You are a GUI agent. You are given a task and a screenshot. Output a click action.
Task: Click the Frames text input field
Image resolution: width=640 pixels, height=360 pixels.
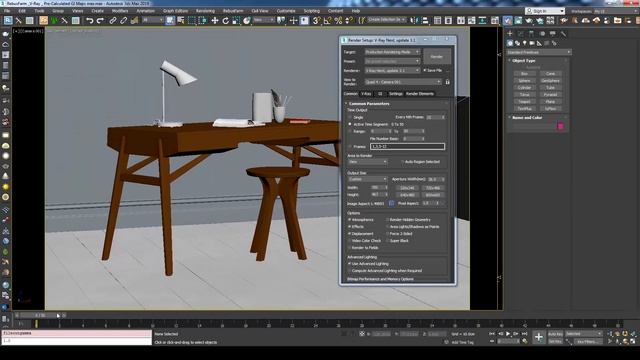click(407, 147)
